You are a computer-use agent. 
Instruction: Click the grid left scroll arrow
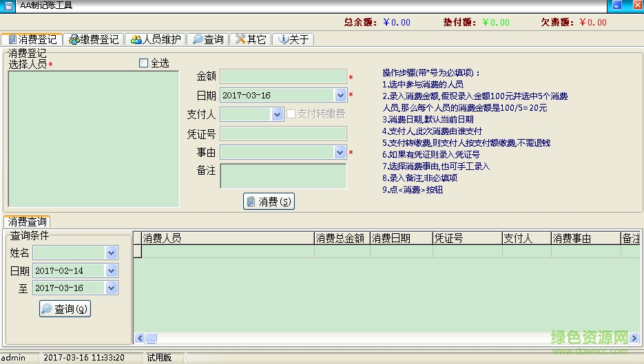point(140,338)
